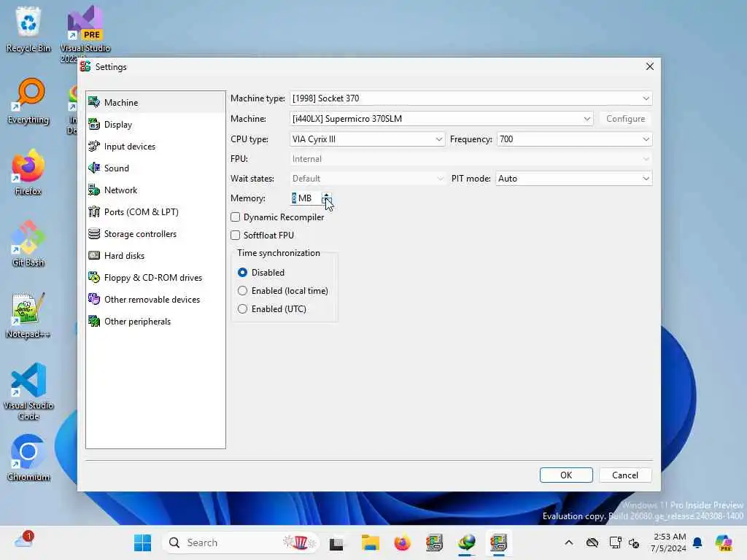The height and width of the screenshot is (560, 747).
Task: Switch to the Network settings page
Action: pyautogui.click(x=155, y=190)
